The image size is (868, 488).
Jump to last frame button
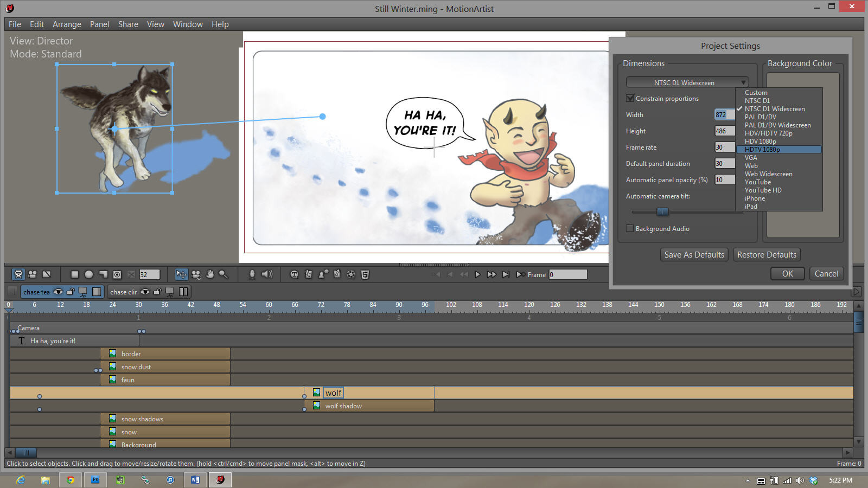point(506,274)
